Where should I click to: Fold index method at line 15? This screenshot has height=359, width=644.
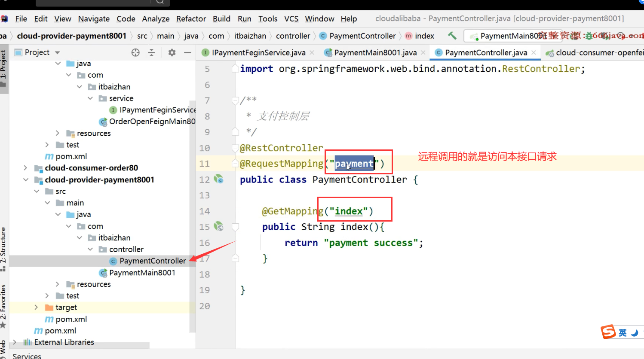pos(235,226)
